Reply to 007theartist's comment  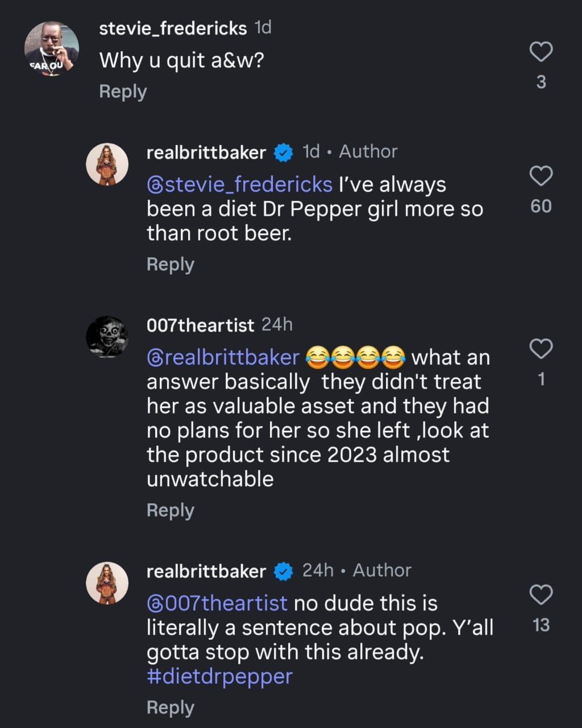pos(170,510)
